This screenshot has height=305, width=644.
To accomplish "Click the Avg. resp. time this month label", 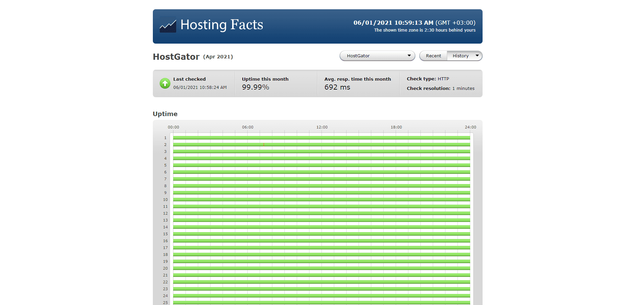I will 358,79.
